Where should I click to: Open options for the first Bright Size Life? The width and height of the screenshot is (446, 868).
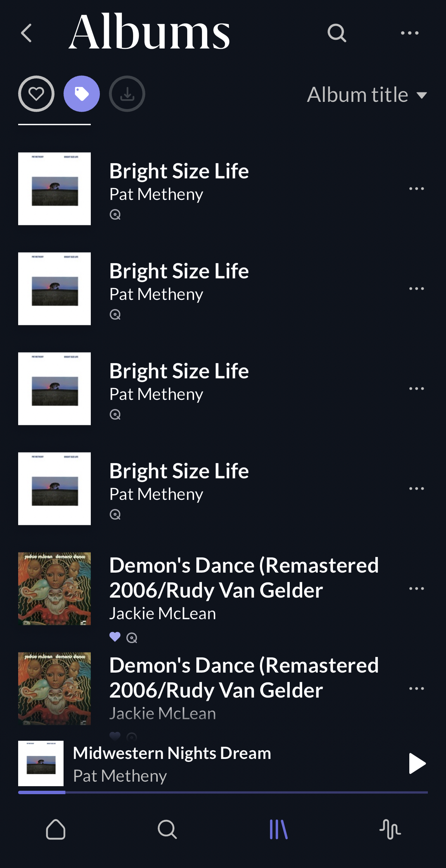[x=416, y=189]
